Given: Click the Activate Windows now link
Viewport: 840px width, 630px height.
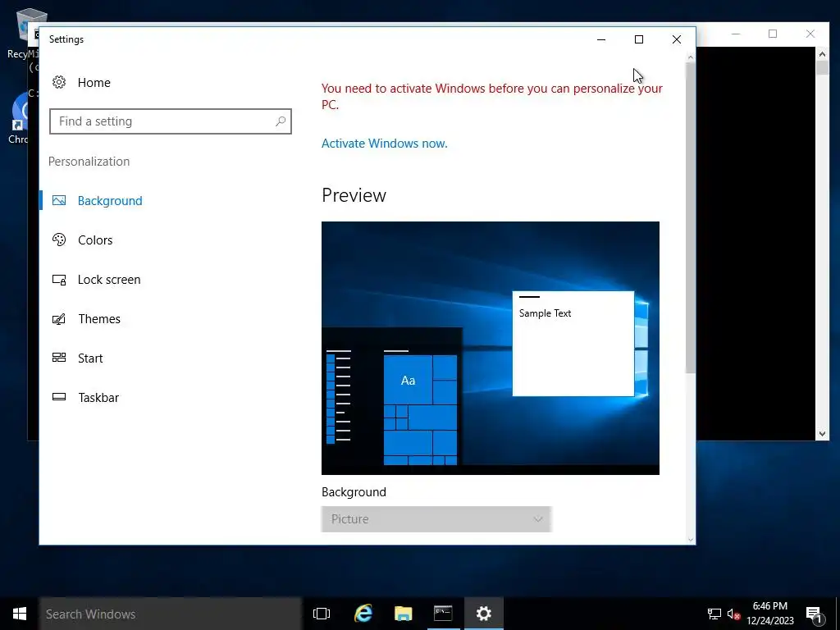Looking at the screenshot, I should coord(384,143).
